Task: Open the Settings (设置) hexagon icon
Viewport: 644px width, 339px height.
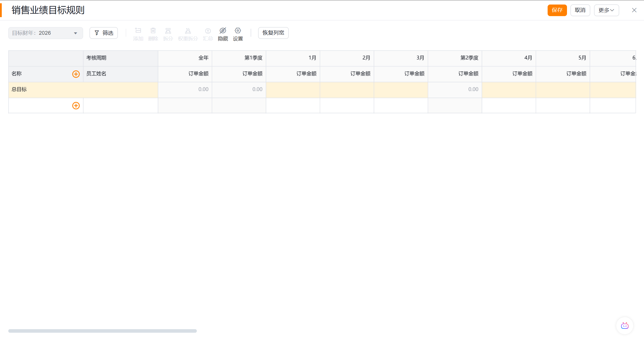Action: tap(238, 31)
